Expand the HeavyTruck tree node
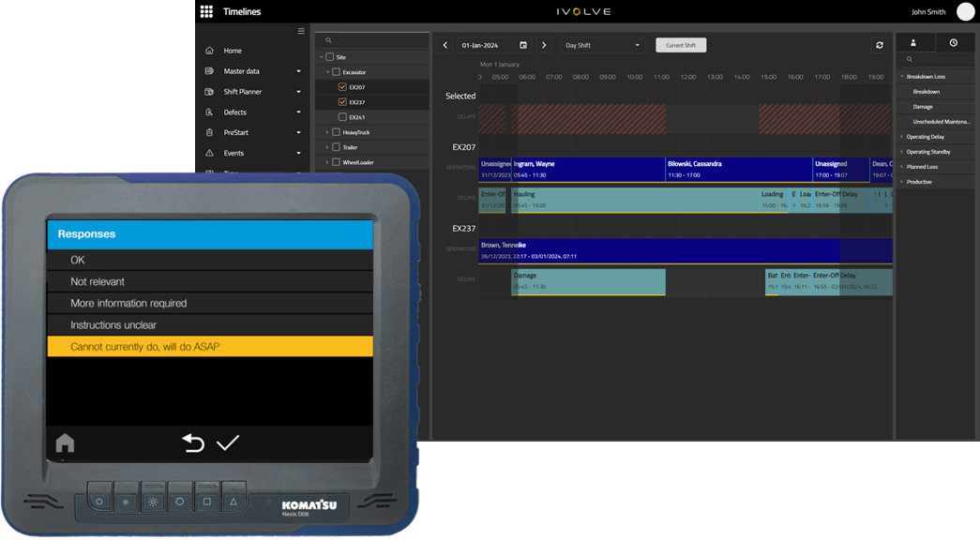The image size is (980, 540). 327,132
